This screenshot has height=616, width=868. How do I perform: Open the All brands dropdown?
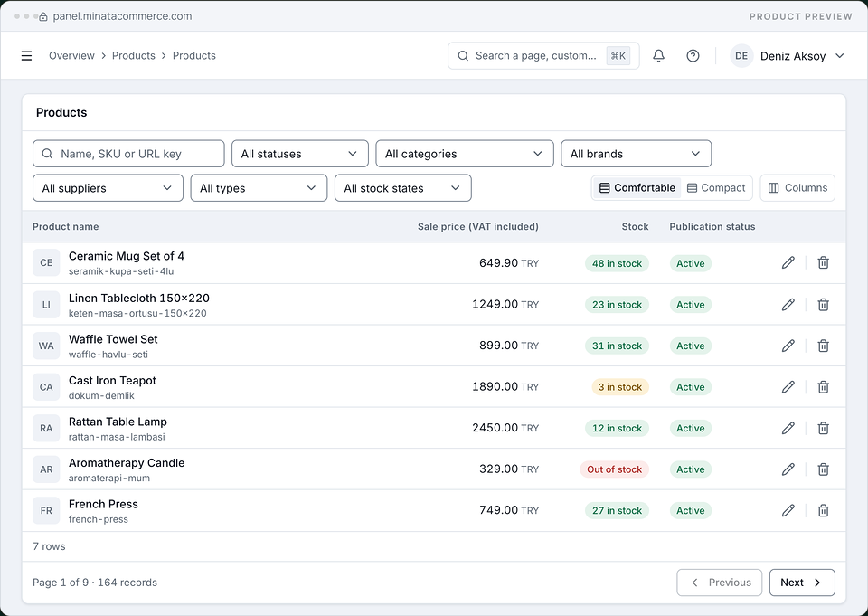pyautogui.click(x=636, y=154)
